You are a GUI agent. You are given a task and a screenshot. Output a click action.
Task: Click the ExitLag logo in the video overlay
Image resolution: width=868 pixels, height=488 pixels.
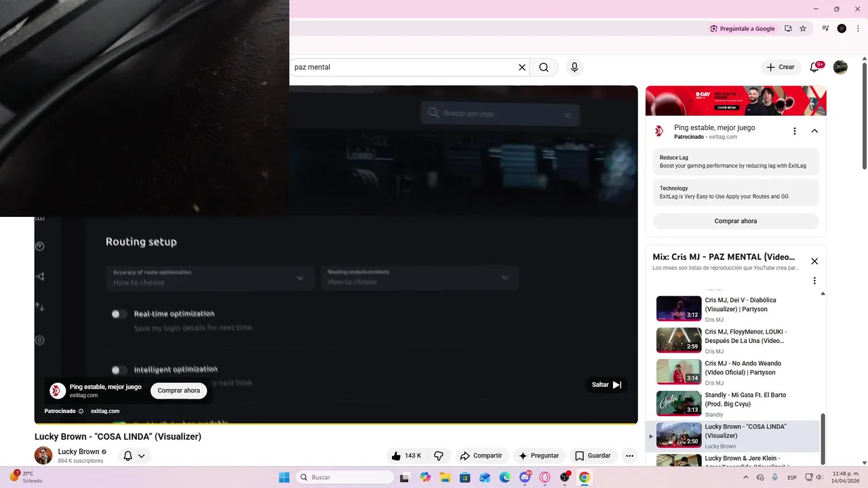(58, 391)
